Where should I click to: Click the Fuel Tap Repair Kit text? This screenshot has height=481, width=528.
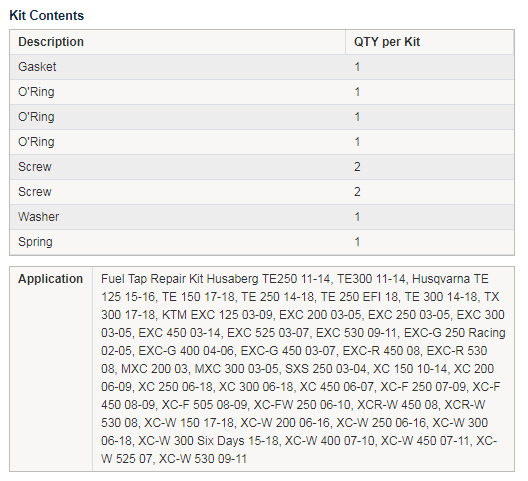(x=152, y=279)
